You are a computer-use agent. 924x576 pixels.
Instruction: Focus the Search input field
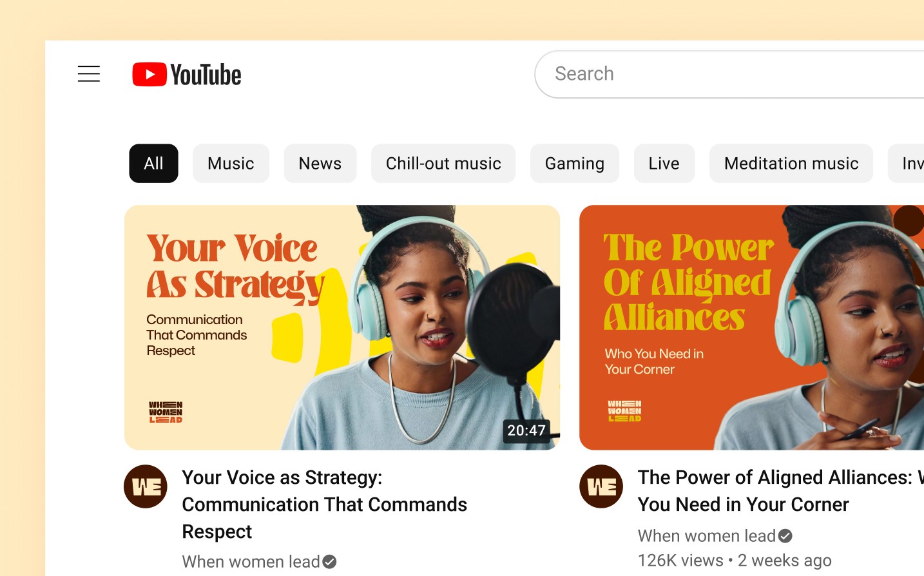pos(729,74)
